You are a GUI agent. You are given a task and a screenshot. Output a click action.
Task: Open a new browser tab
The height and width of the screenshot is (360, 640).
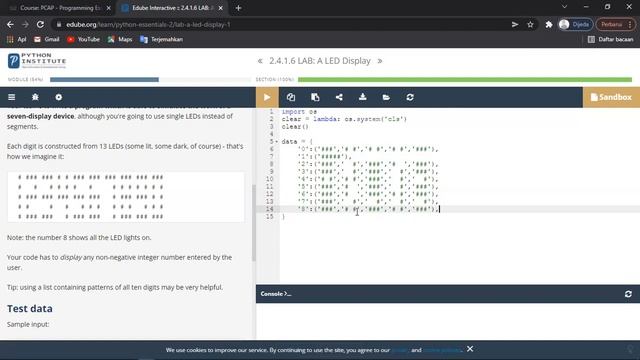click(238, 8)
